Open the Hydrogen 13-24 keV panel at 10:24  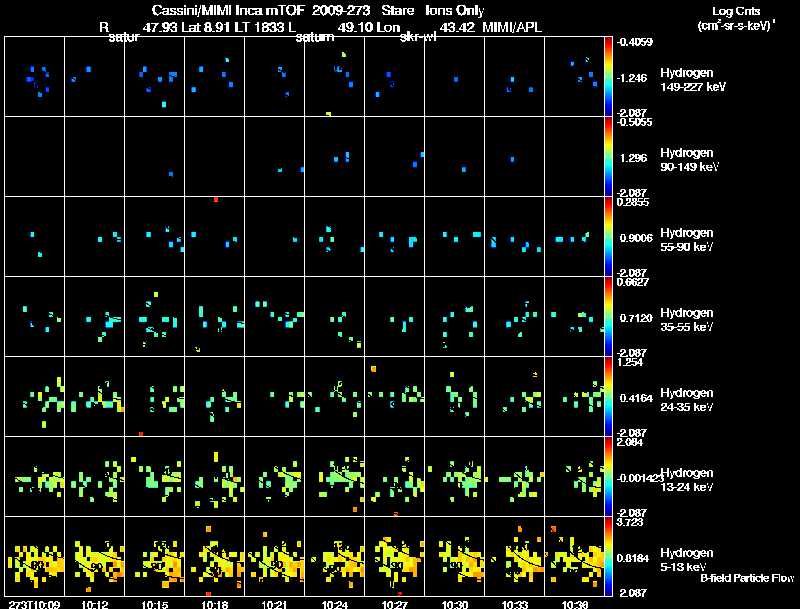[x=335, y=477]
